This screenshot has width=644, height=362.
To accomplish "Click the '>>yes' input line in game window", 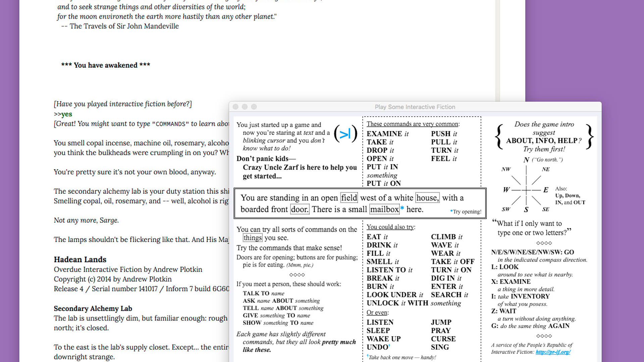I will coord(63,114).
